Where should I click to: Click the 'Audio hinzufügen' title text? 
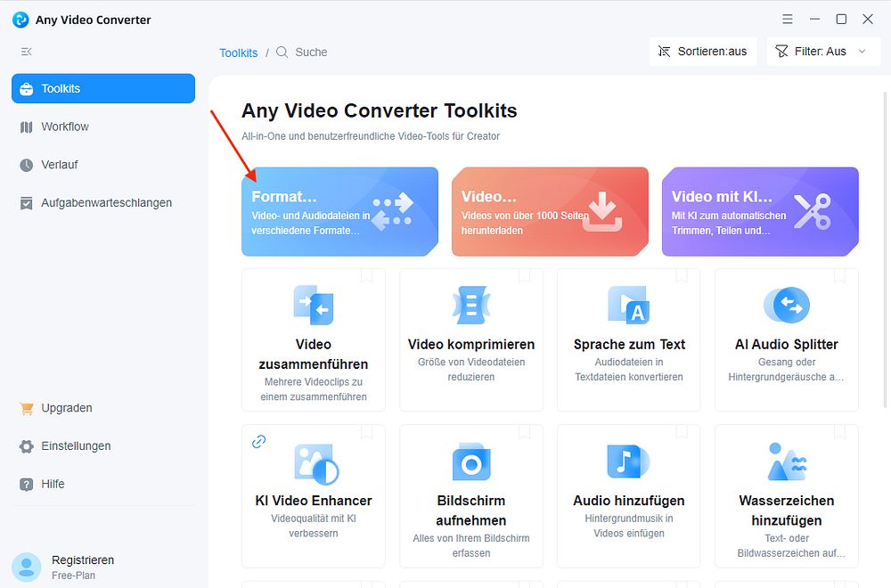click(x=628, y=501)
